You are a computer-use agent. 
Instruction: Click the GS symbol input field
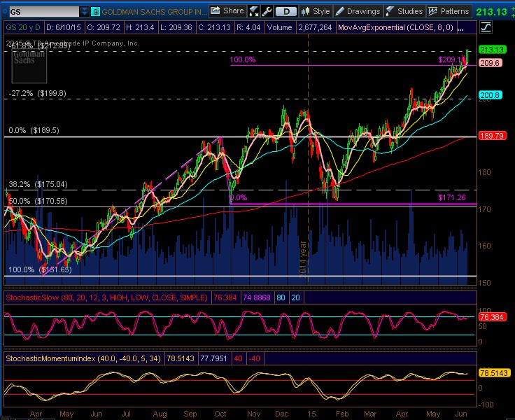click(44, 12)
